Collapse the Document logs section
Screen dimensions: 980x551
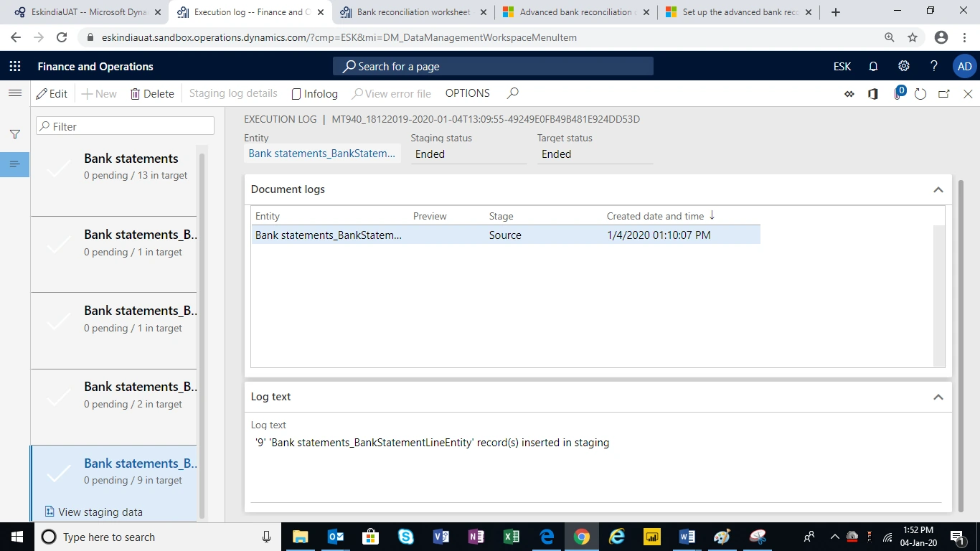938,189
